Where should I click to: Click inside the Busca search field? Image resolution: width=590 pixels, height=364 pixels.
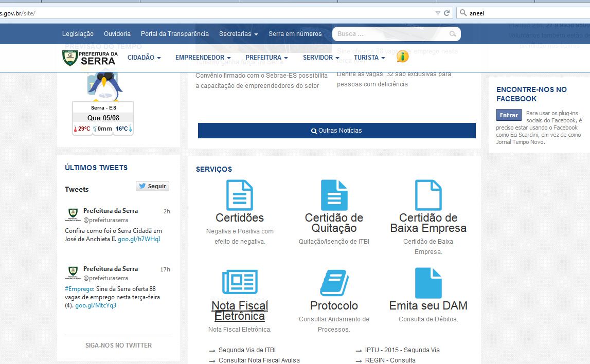point(391,34)
